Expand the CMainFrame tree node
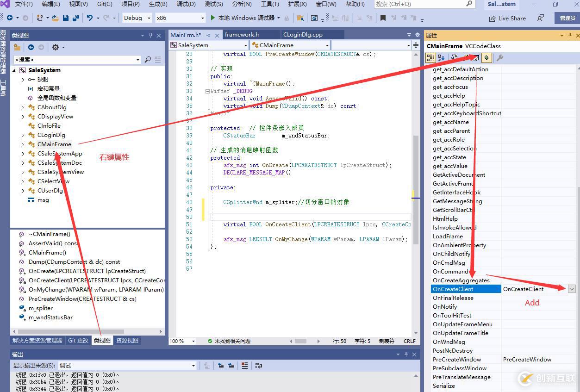 [23, 144]
